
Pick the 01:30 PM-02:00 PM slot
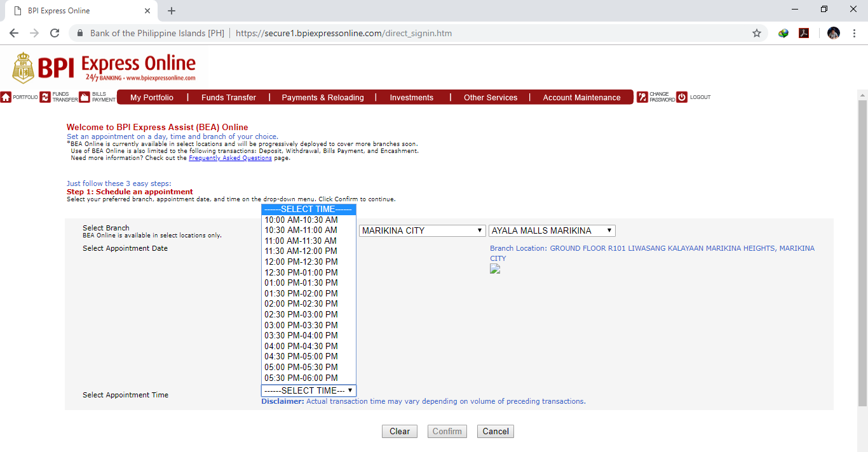click(x=309, y=293)
